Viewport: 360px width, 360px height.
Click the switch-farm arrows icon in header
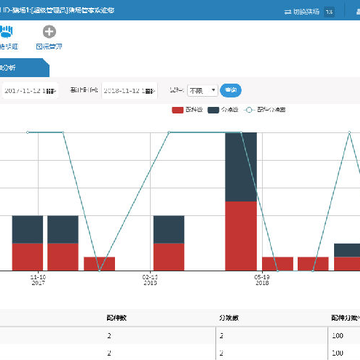(288, 12)
